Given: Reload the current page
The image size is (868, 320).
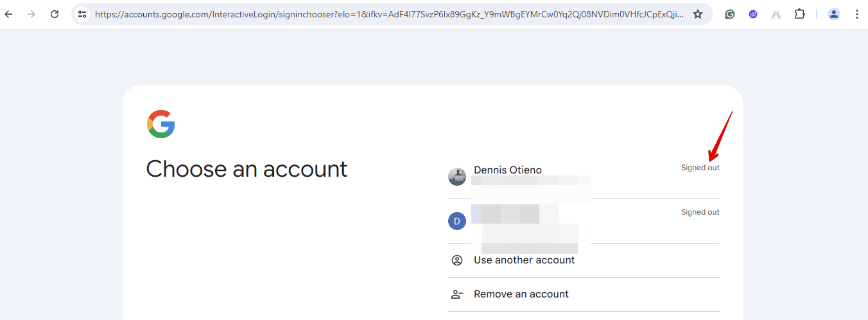Looking at the screenshot, I should pos(55,13).
